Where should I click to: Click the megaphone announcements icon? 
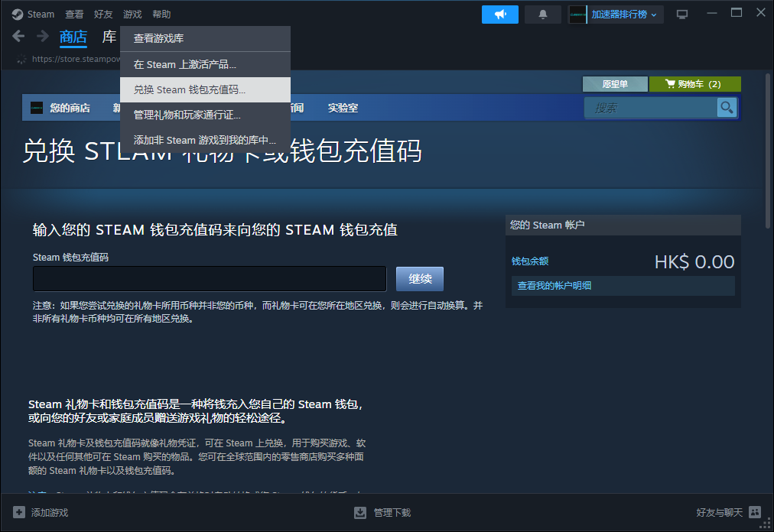point(500,15)
